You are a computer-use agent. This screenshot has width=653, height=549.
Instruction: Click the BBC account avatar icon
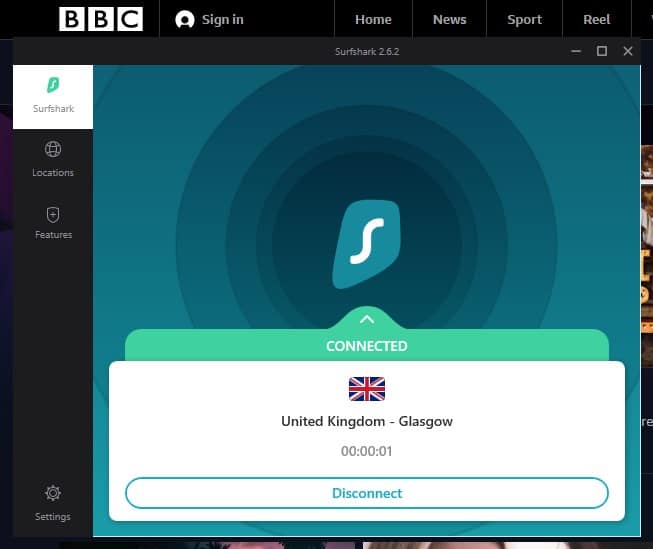[x=185, y=20]
